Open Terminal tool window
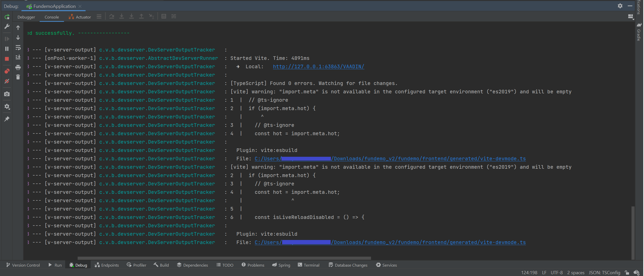644x276 pixels. (309, 265)
